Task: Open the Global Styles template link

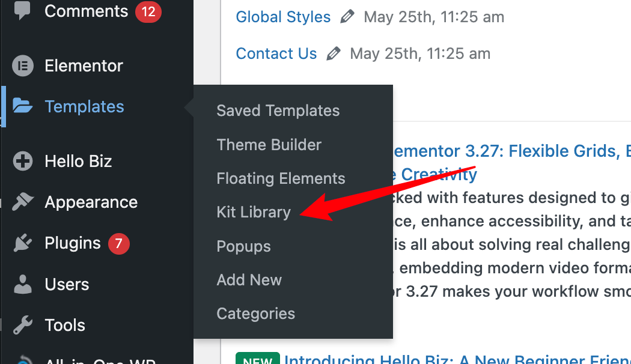Action: (283, 17)
